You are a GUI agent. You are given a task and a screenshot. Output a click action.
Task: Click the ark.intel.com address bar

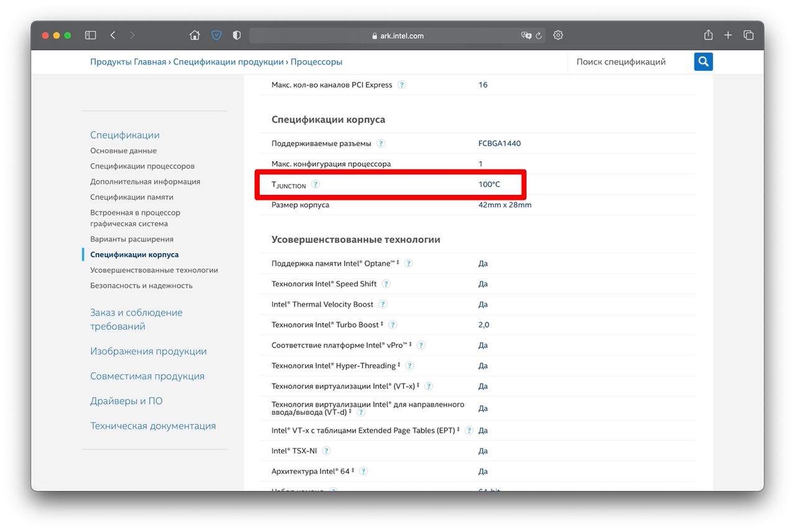397,35
